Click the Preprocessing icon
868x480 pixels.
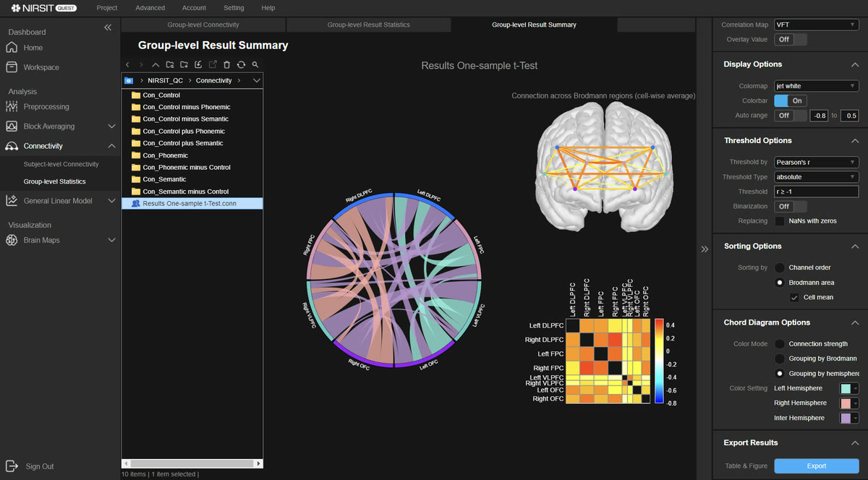12,106
